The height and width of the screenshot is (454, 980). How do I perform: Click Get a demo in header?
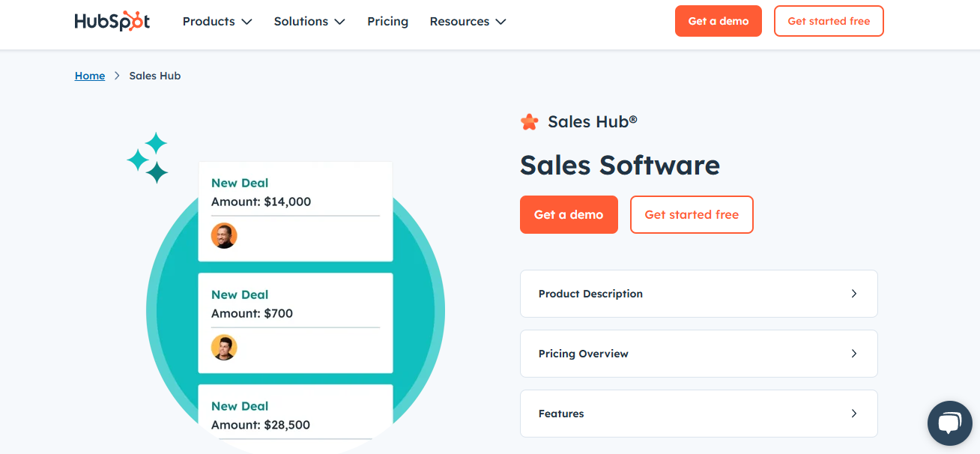tap(719, 21)
